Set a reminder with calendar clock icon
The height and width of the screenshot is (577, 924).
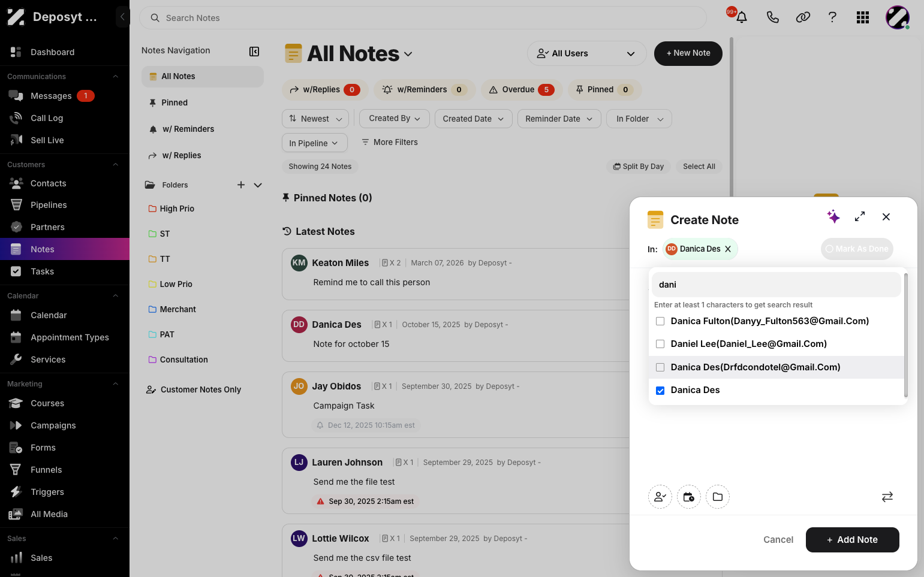point(689,497)
